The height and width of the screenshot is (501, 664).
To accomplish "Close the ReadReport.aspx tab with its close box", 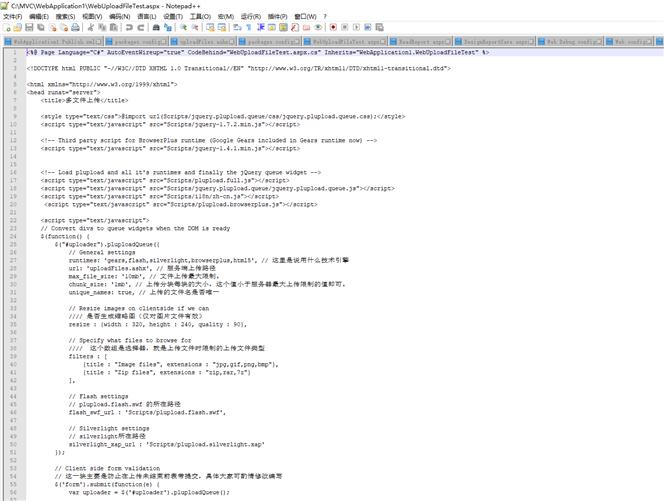I will 448,42.
